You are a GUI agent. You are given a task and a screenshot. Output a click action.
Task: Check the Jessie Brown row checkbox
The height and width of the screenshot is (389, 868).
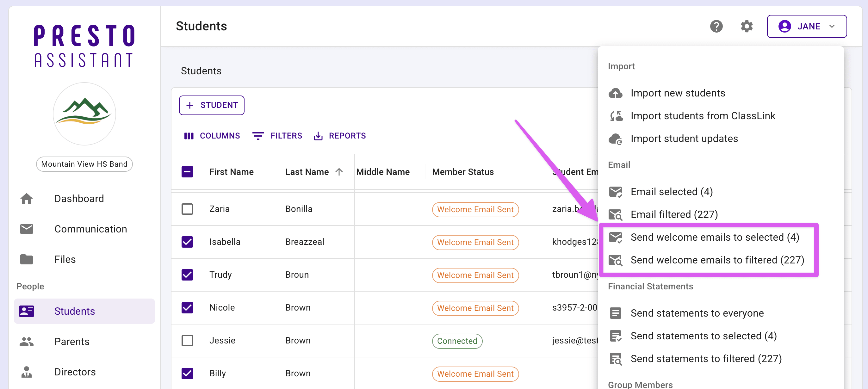[187, 341]
